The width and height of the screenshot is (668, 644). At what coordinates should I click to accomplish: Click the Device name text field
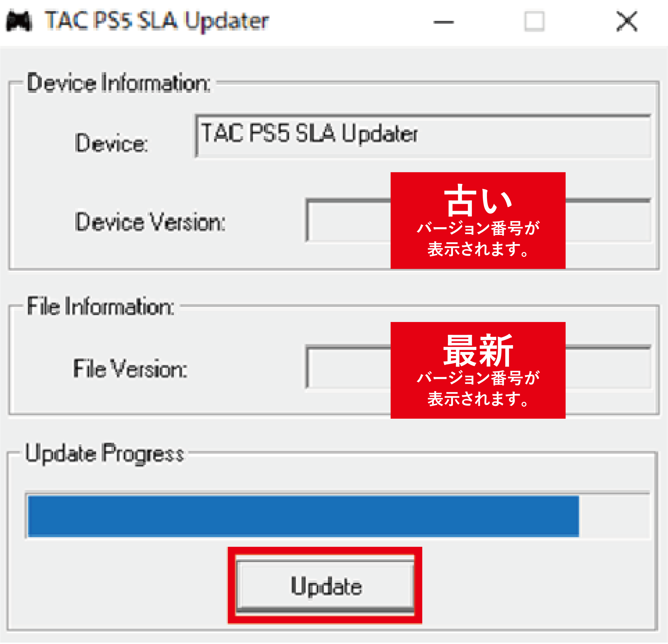[x=423, y=136]
